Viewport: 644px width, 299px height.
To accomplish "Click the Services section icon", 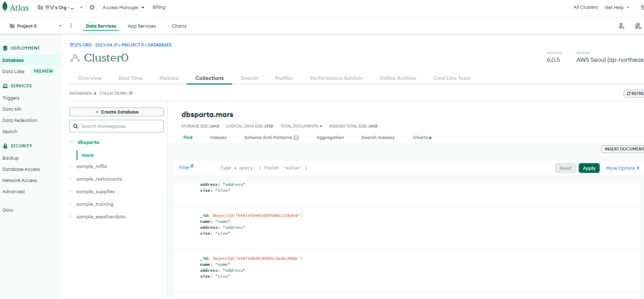I will (5, 86).
